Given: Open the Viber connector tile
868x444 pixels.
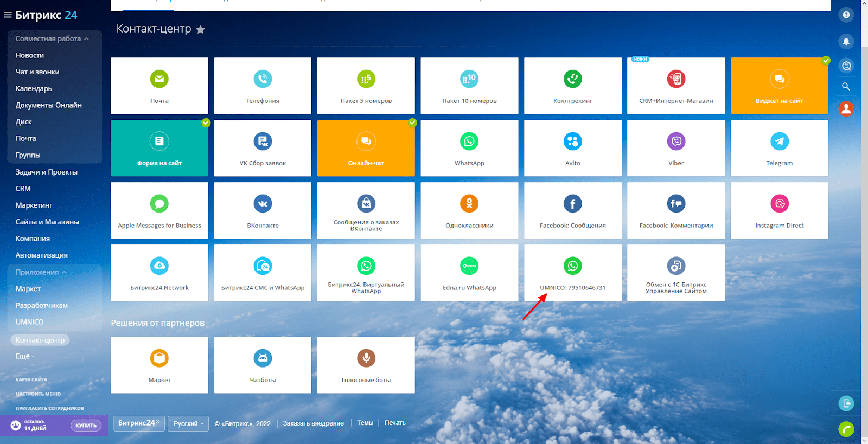Looking at the screenshot, I should (x=676, y=148).
